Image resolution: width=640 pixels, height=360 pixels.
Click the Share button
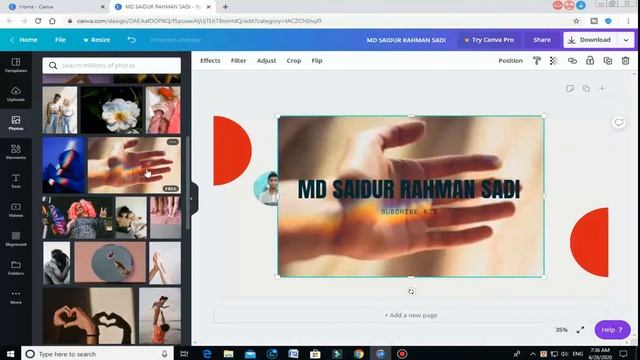[542, 40]
